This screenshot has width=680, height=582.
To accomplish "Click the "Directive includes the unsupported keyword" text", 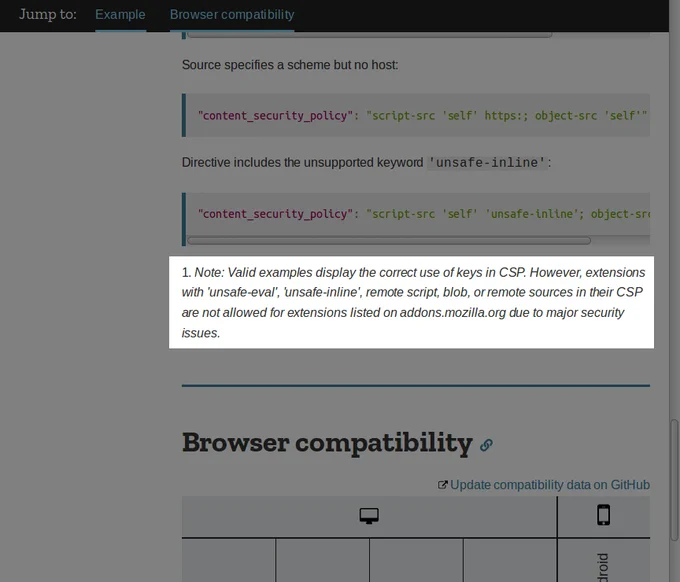I will click(302, 163).
